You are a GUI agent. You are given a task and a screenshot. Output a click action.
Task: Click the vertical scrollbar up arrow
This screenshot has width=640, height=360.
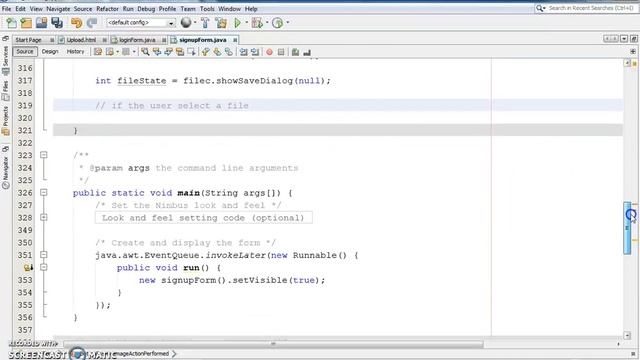point(627,63)
